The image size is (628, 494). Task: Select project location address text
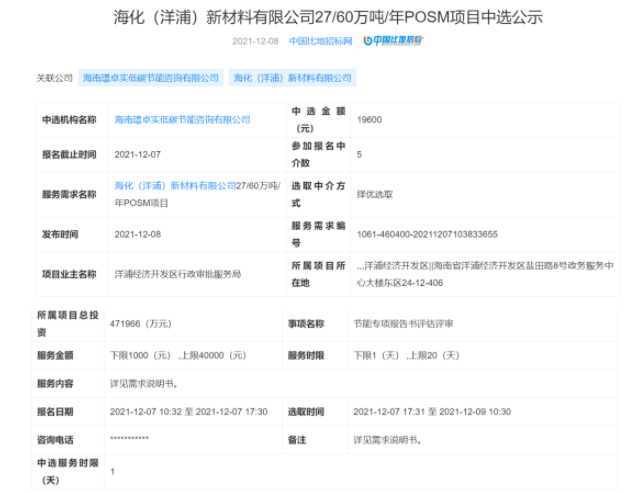pyautogui.click(x=485, y=274)
